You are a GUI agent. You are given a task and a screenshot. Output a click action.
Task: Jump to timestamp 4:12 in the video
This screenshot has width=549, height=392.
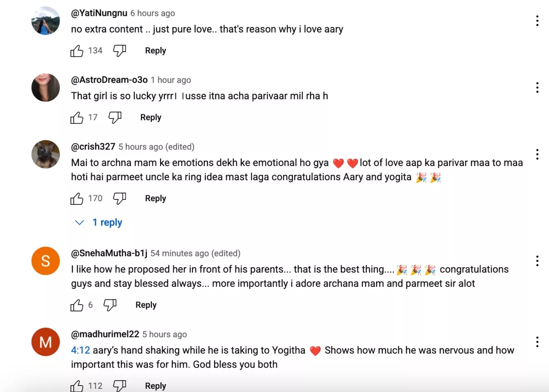click(x=81, y=351)
